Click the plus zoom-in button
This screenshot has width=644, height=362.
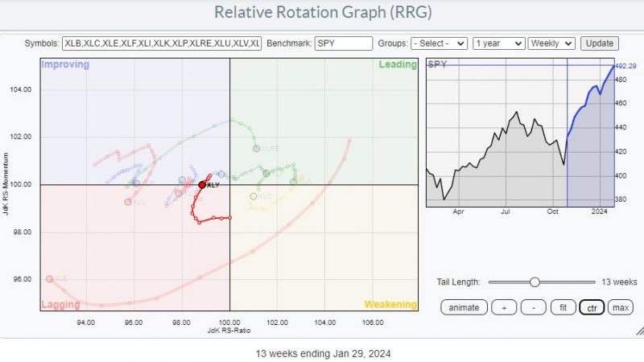504,307
